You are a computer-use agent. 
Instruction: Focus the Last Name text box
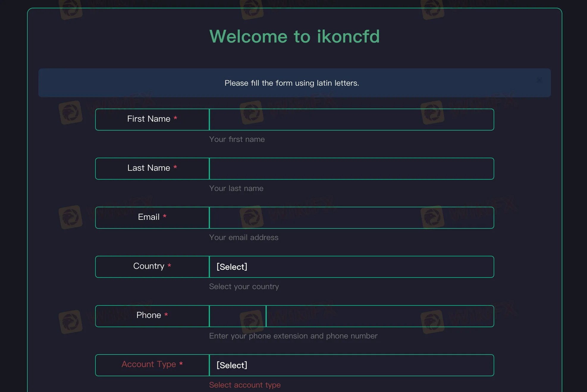click(351, 169)
